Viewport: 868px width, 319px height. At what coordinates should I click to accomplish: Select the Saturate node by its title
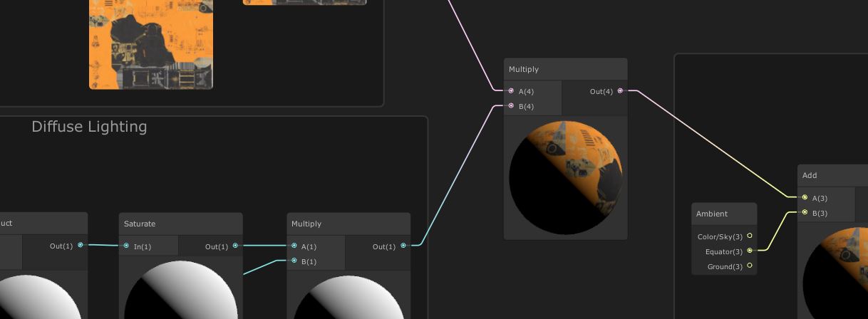[140, 224]
